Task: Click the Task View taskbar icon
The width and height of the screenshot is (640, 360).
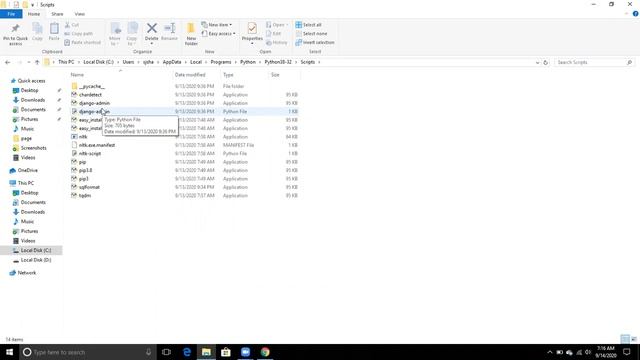Action: point(166,352)
